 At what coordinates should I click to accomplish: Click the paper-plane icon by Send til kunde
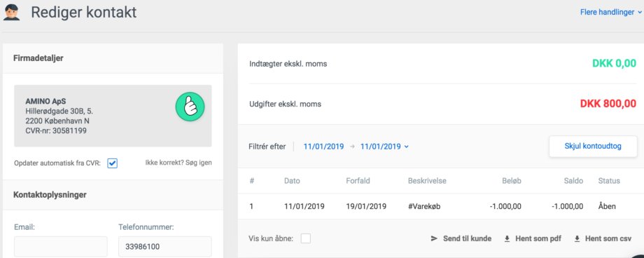[x=434, y=238]
